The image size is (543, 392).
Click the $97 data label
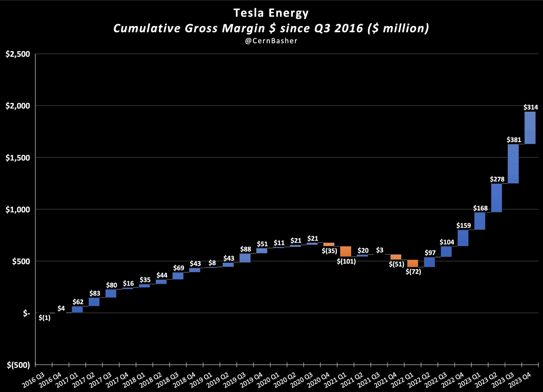430,253
